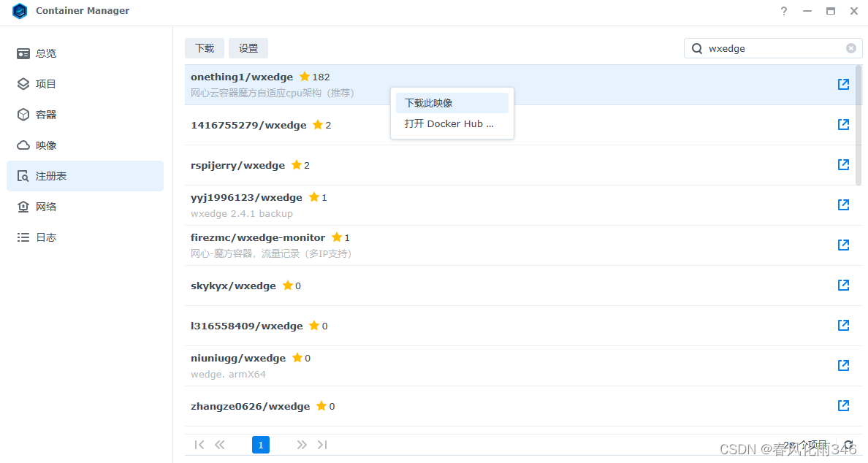Open external link for yyj1996123/wxedge
Viewport: 868px width, 463px height.
[843, 204]
